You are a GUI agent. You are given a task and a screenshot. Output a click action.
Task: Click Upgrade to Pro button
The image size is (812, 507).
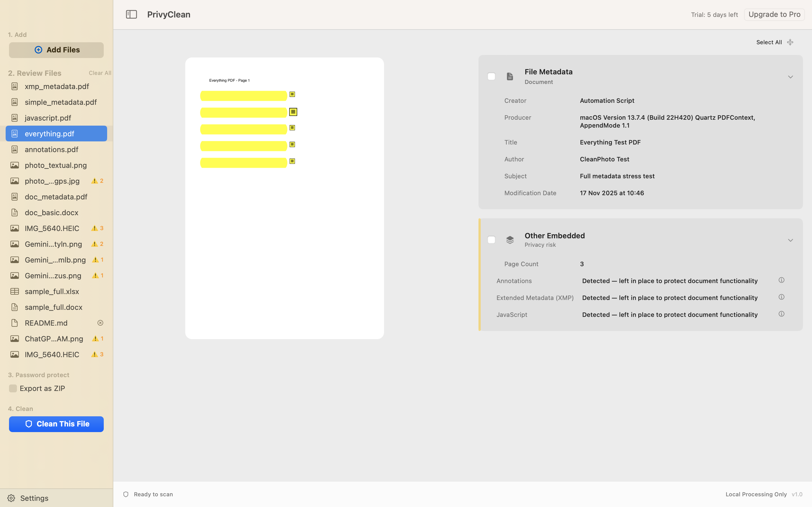pyautogui.click(x=774, y=14)
